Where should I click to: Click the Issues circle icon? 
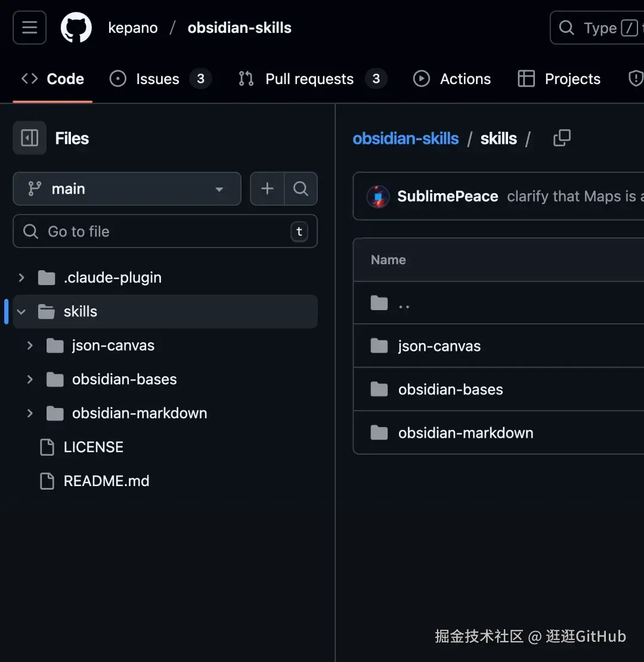point(117,79)
